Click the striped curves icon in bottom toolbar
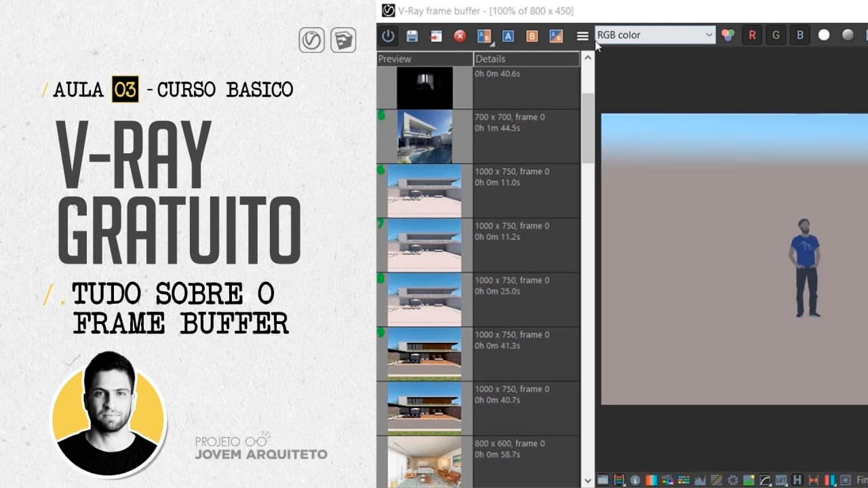The height and width of the screenshot is (488, 868). coord(716,480)
